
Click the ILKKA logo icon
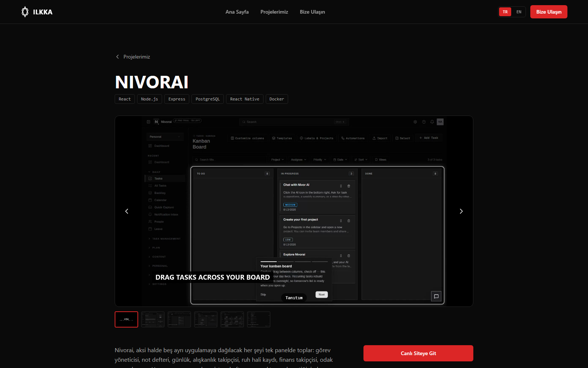tap(25, 12)
